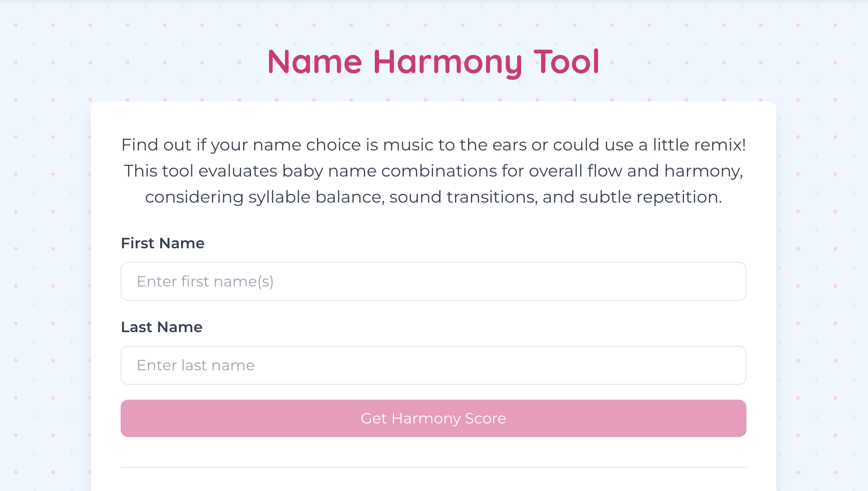The image size is (868, 491).
Task: Click description line starting "Find out if"
Action: 434,145
